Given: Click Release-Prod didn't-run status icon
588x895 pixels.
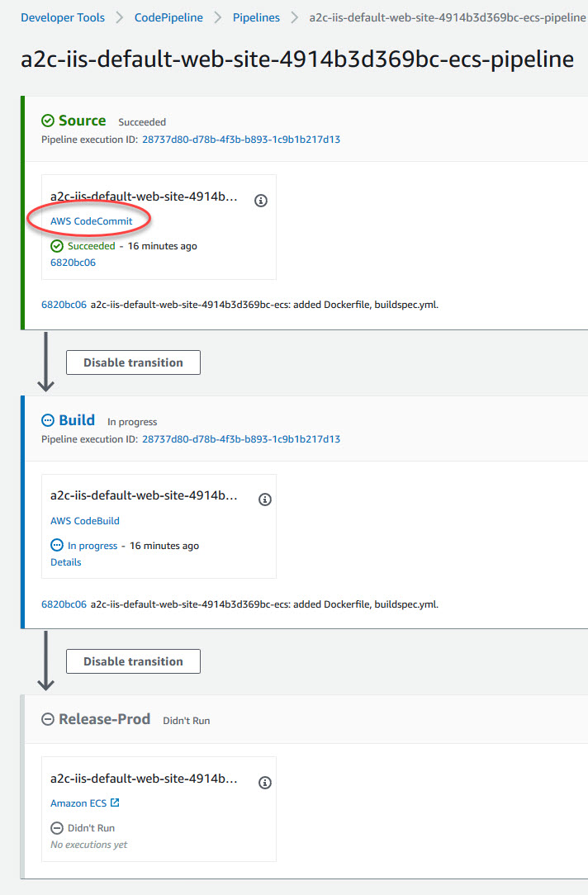Looking at the screenshot, I should [x=48, y=719].
